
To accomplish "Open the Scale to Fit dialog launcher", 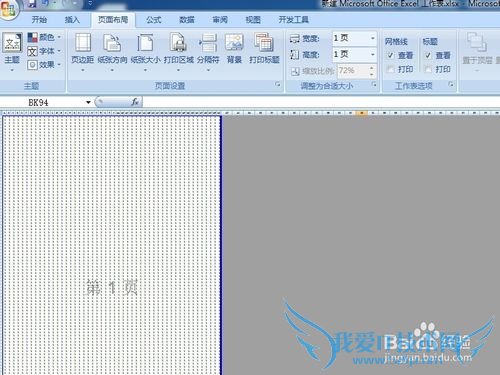I will [374, 84].
